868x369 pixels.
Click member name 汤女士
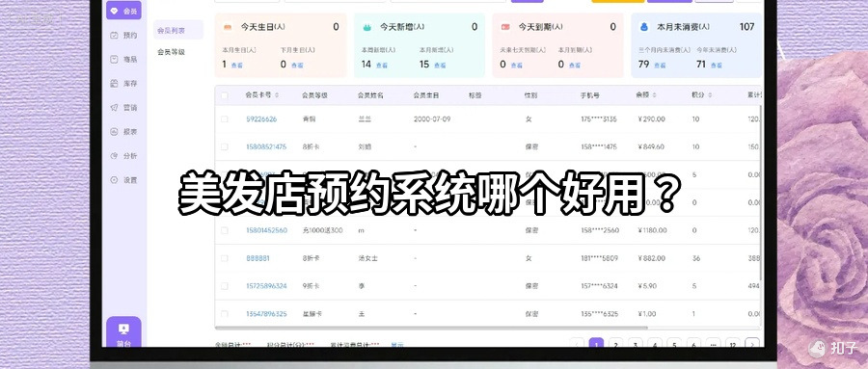(x=368, y=258)
